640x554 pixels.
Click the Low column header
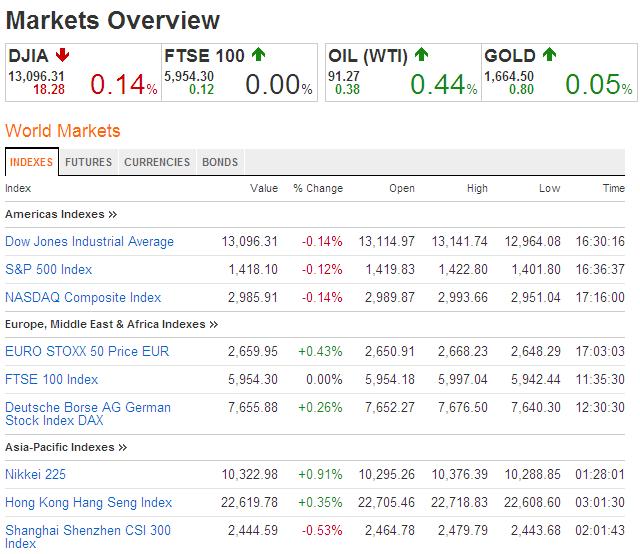pos(550,188)
